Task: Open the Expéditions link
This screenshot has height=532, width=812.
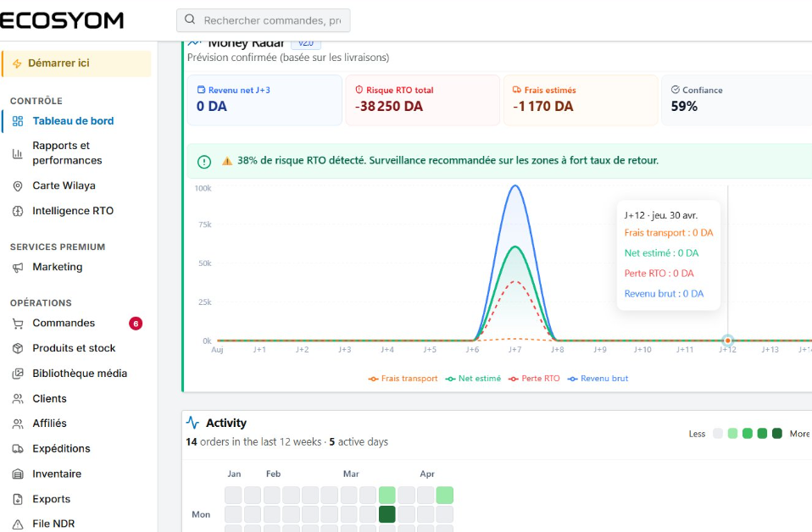Action: 76,449
